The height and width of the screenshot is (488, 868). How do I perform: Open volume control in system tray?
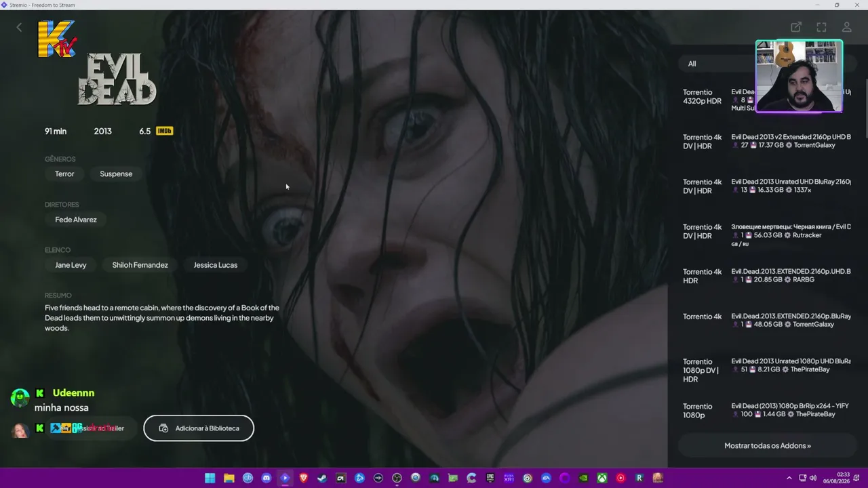point(813,478)
